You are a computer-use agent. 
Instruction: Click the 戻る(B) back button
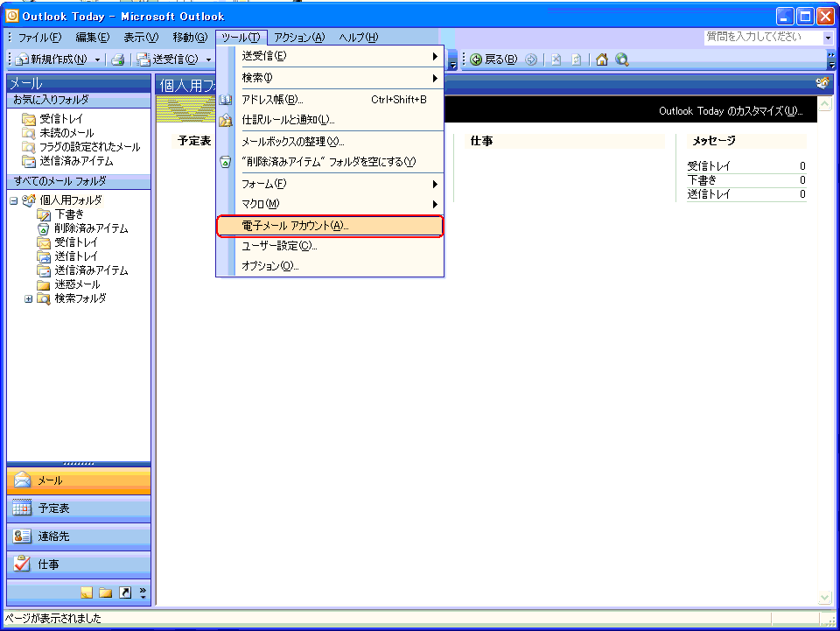(493, 60)
